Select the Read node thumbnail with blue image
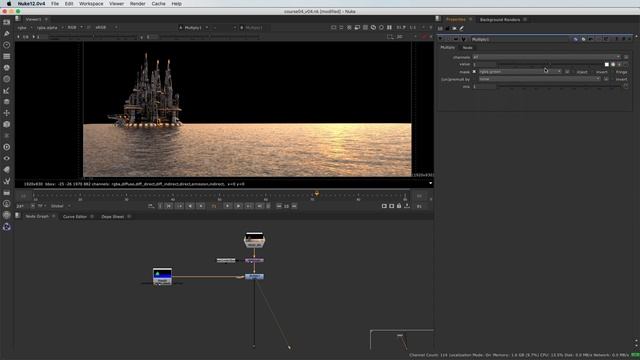The width and height of the screenshot is (640, 360). coord(162,276)
